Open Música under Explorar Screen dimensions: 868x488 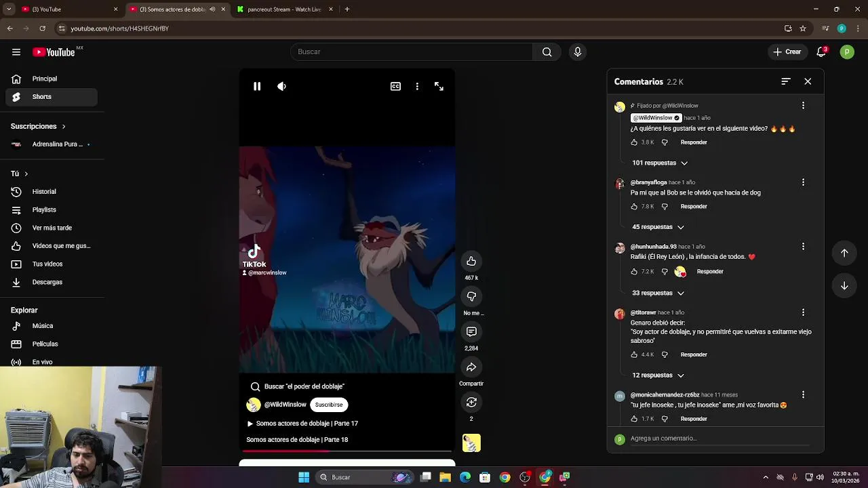click(x=52, y=326)
